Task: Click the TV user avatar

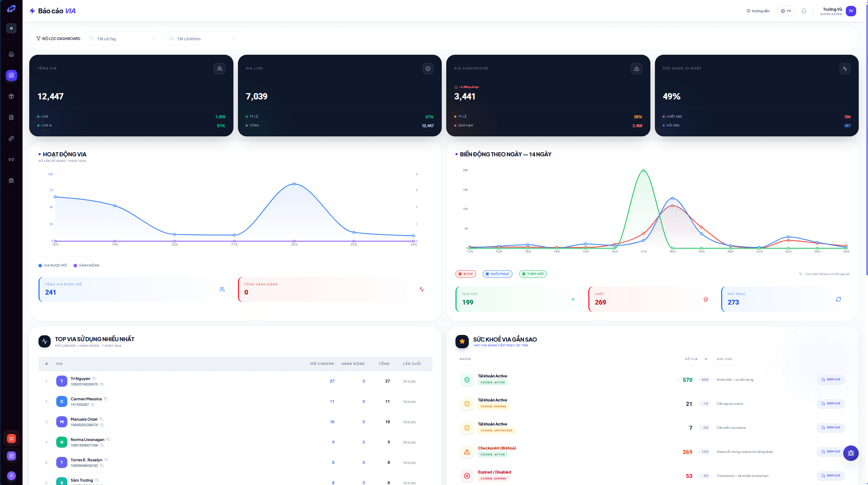Action: click(851, 11)
